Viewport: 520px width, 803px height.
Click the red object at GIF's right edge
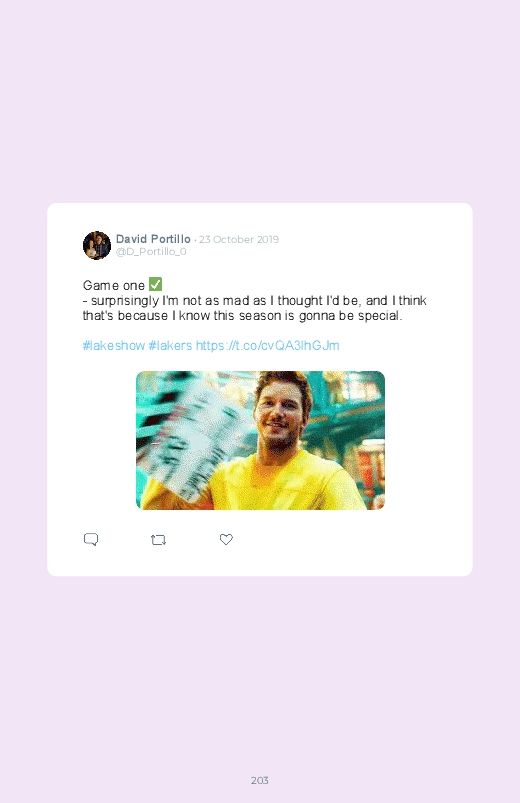tap(371, 469)
